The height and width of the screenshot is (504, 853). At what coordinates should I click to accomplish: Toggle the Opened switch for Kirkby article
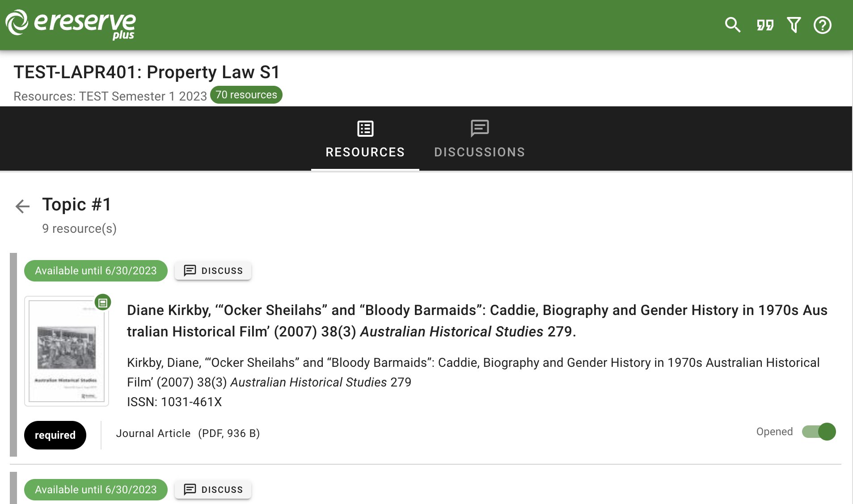click(x=819, y=432)
